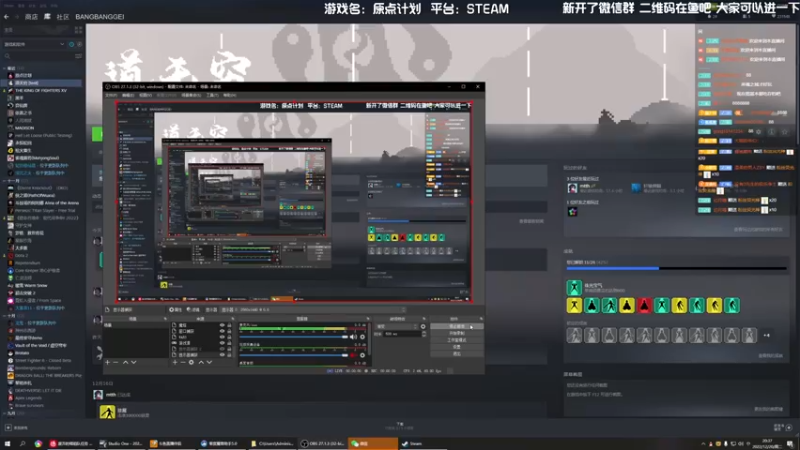Move source up in OBS sources panel
The width and height of the screenshot is (800, 450).
[201, 362]
